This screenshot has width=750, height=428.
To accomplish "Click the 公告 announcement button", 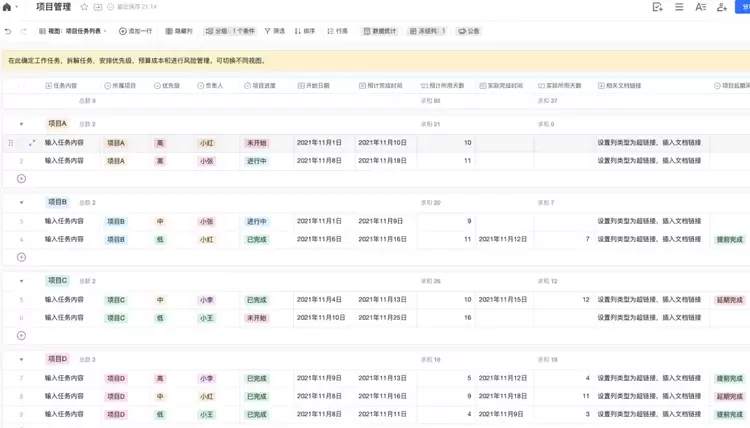I will (x=468, y=31).
